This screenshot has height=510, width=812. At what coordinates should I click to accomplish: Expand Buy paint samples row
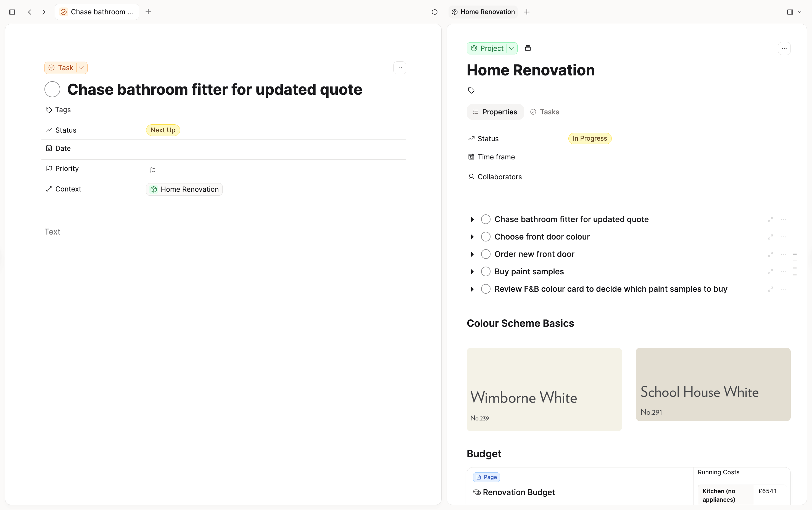point(472,272)
